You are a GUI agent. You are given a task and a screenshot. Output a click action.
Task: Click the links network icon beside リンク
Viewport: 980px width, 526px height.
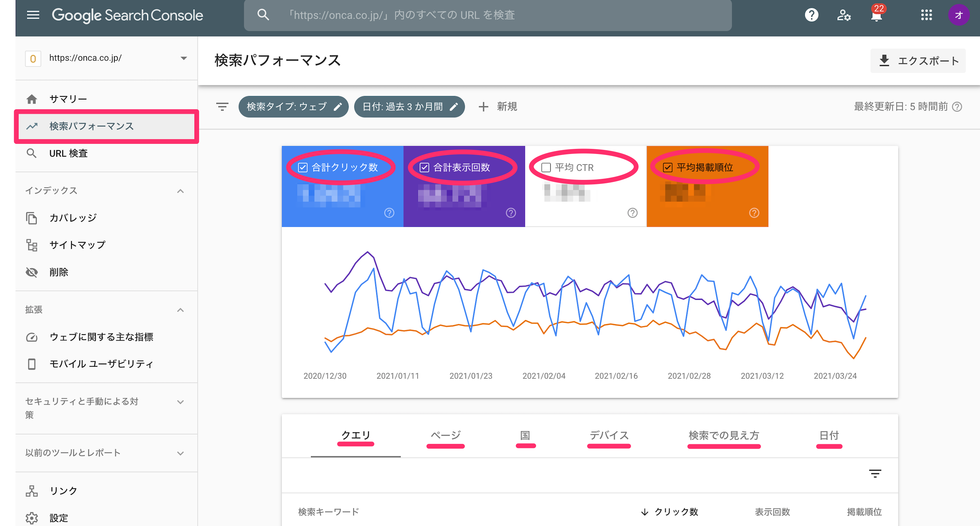[x=32, y=491]
